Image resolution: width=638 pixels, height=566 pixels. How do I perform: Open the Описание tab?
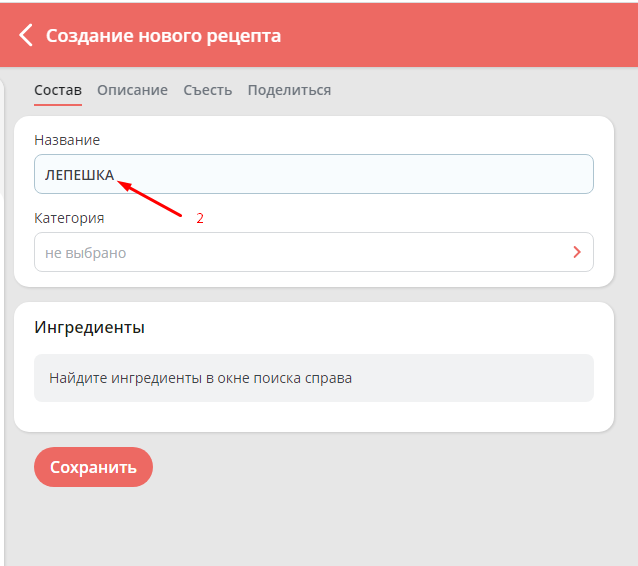(132, 90)
